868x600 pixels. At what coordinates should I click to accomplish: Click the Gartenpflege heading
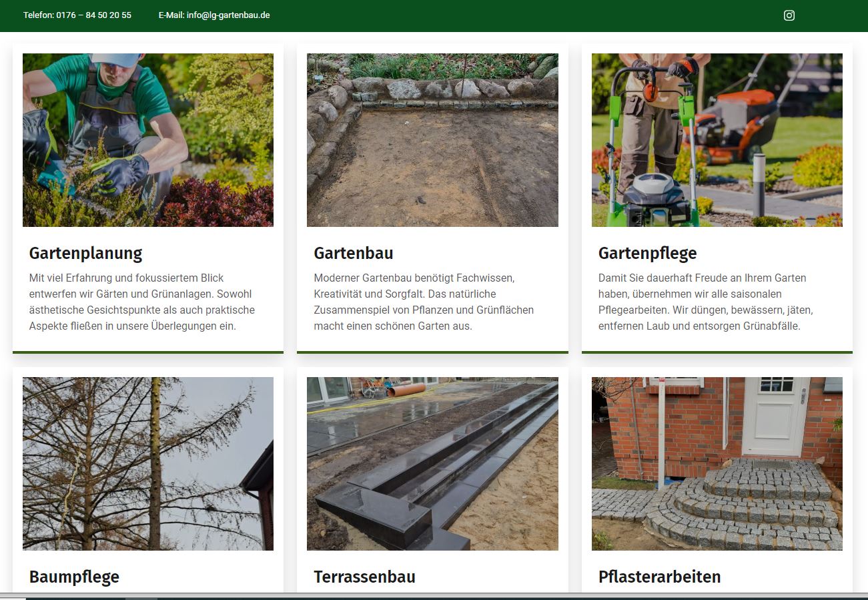point(647,254)
